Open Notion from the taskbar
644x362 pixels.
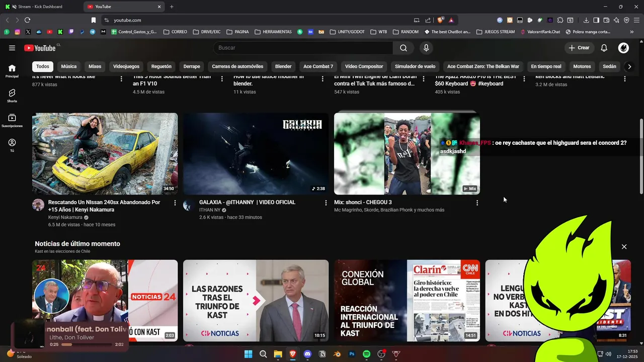[322, 354]
